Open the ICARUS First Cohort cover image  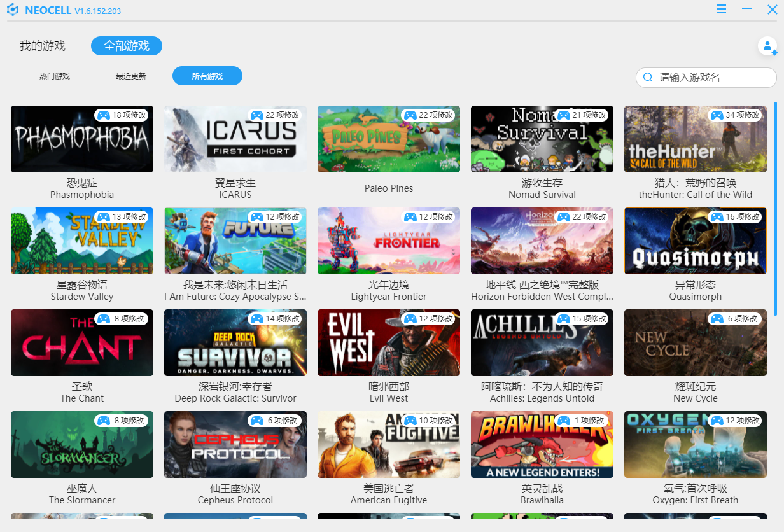[x=235, y=139]
